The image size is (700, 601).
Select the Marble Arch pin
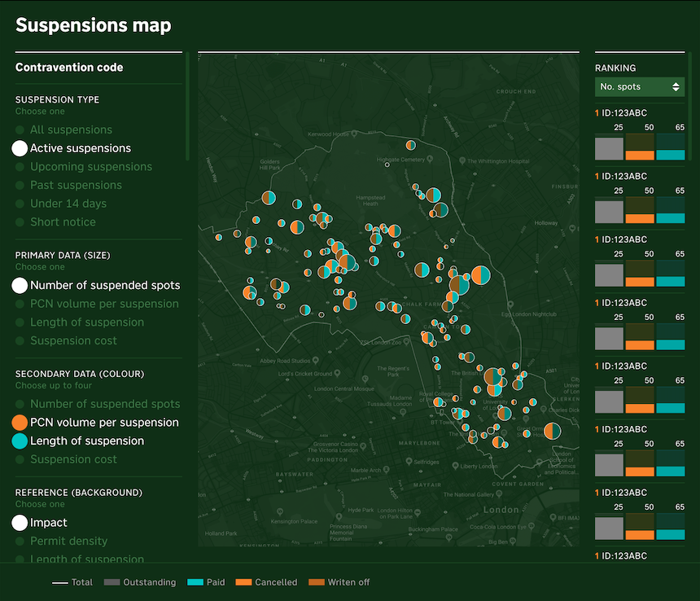[x=386, y=470]
